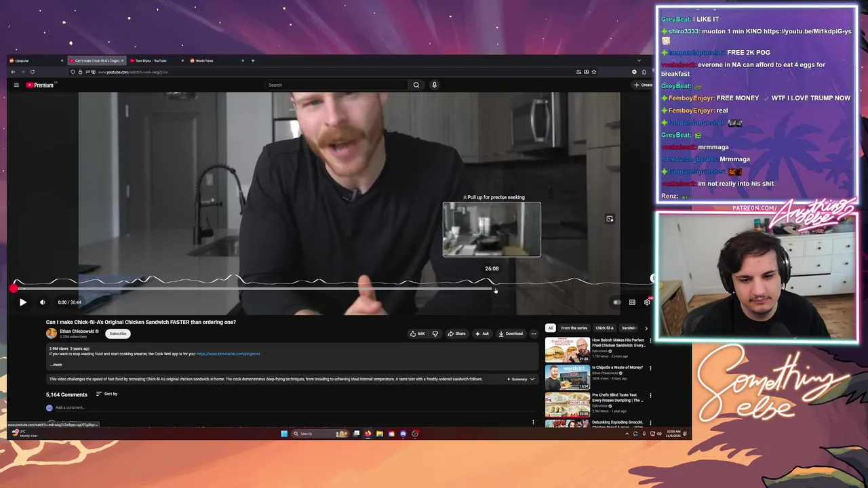Image resolution: width=868 pixels, height=488 pixels.
Task: Open the Sort by comments dropdown
Action: coord(106,394)
